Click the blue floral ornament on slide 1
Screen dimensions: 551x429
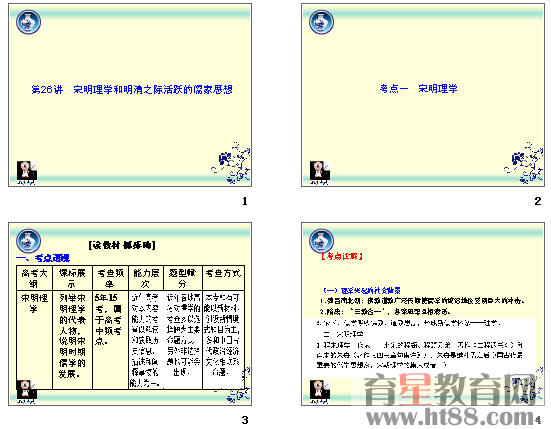click(x=231, y=163)
